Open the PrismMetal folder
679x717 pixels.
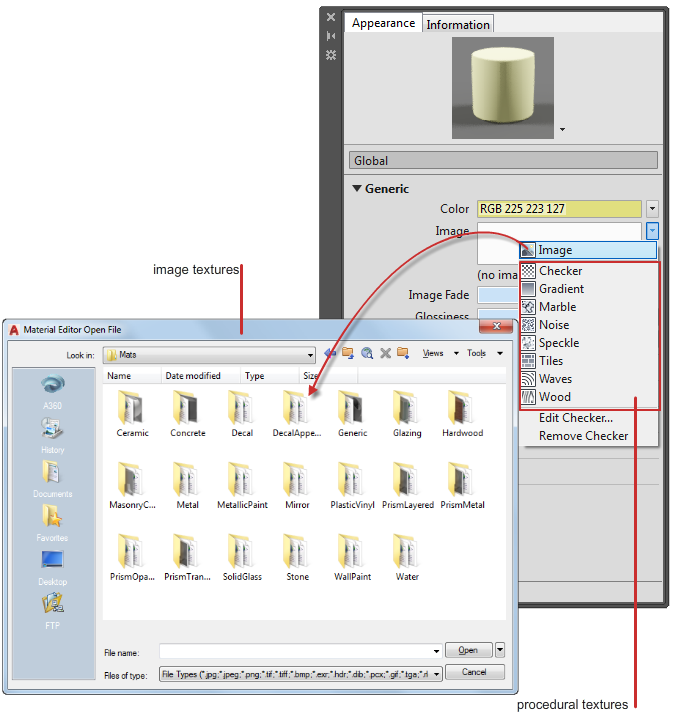pos(462,486)
